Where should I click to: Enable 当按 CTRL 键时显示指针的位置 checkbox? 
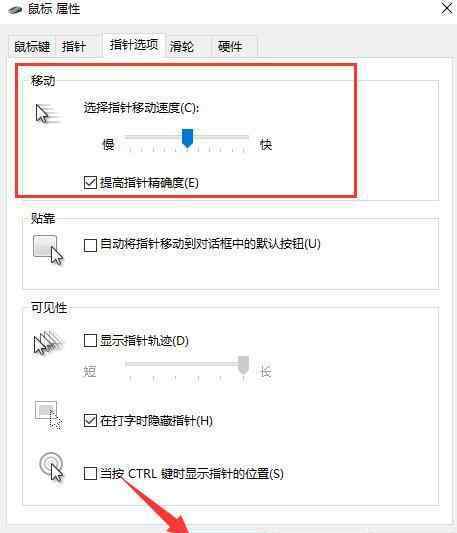90,473
